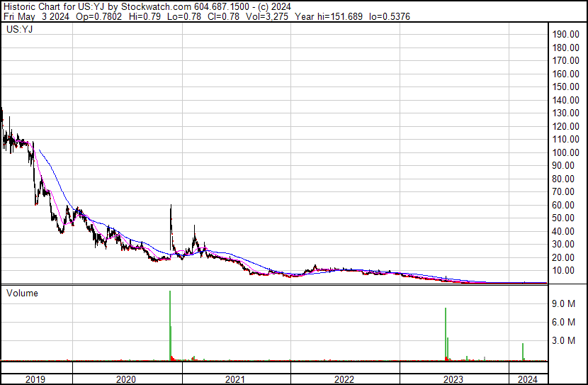Viewport: 588px width, 385px height.
Task: Click the 'US:YJ' symbol label in chart
Action: click(x=20, y=29)
